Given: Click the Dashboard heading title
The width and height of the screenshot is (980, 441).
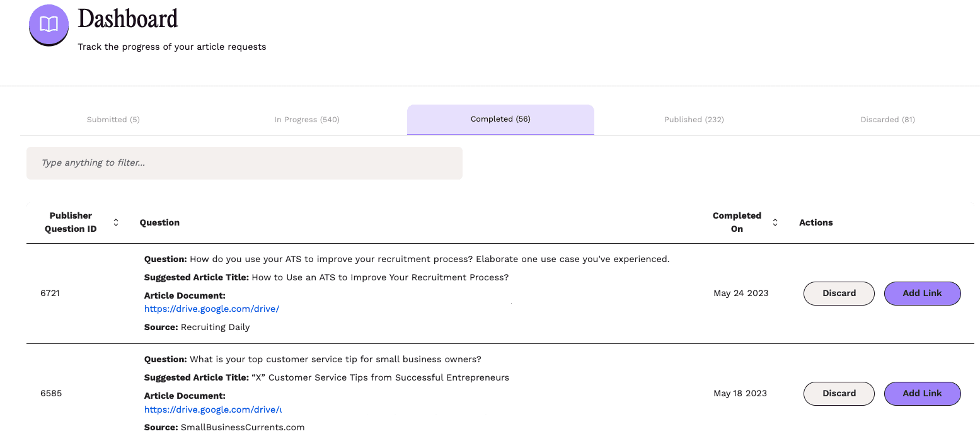Looking at the screenshot, I should click(128, 19).
